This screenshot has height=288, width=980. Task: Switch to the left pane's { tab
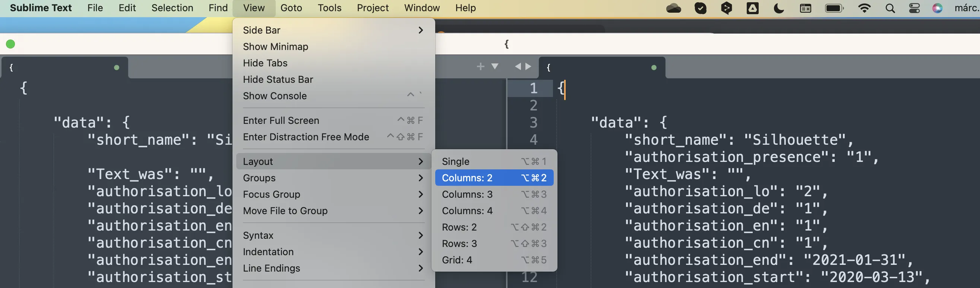pos(65,68)
